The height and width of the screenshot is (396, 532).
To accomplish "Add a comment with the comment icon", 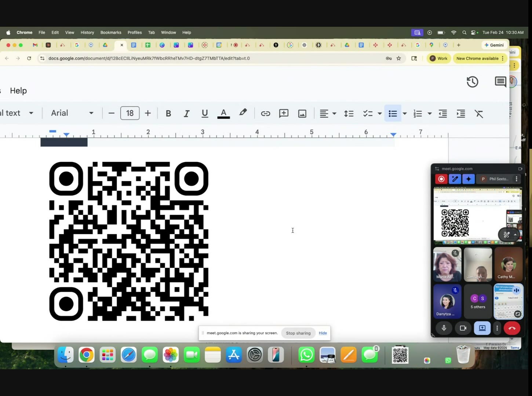I will click(x=284, y=113).
